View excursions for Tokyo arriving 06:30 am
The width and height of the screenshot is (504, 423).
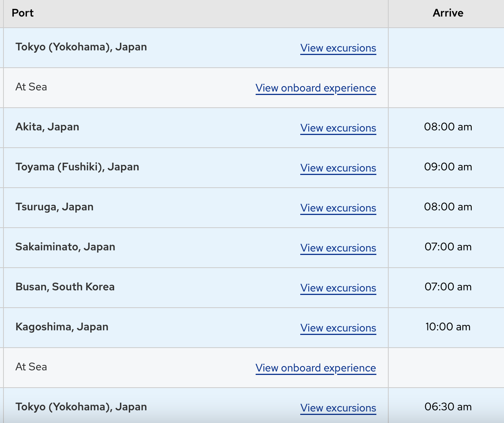pyautogui.click(x=338, y=408)
